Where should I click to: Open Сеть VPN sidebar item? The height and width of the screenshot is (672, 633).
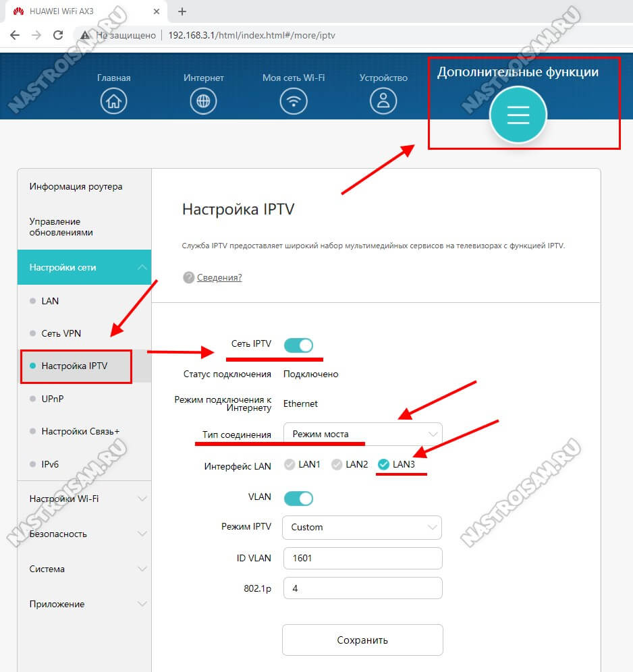[61, 333]
